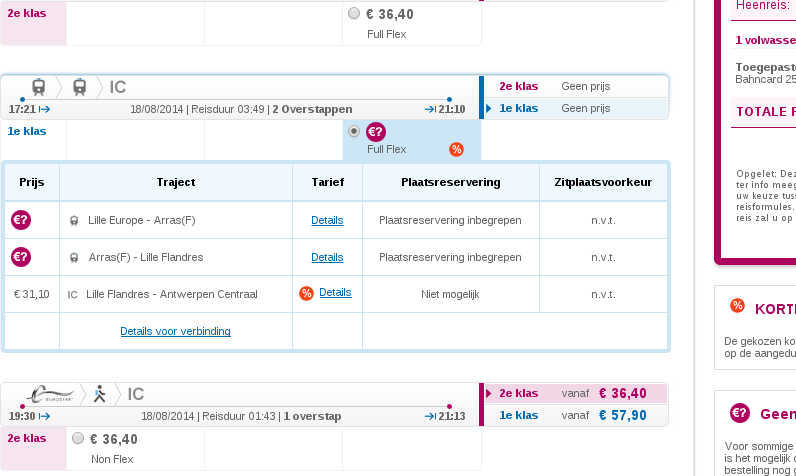Viewport: 796px width, 476px height.
Task: Click the percent icon in the Korting box
Action: (x=737, y=306)
